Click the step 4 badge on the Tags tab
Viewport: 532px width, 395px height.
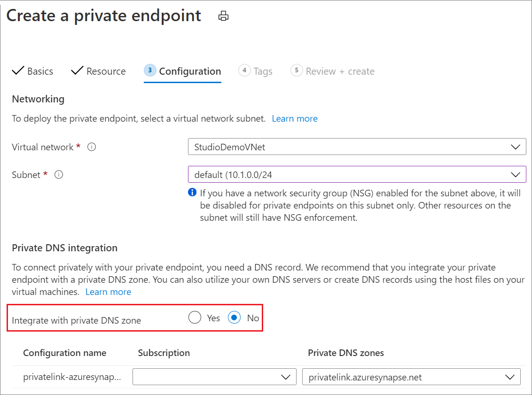[244, 70]
